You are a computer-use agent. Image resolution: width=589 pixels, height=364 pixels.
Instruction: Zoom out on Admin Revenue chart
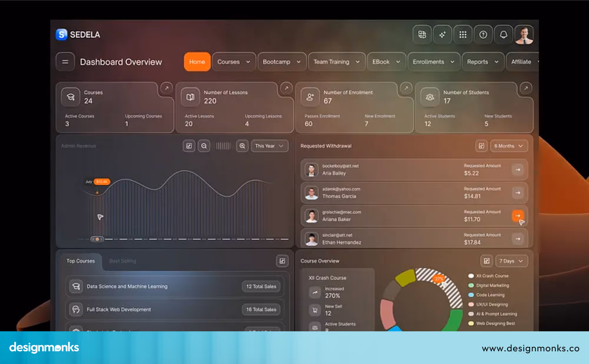point(204,146)
